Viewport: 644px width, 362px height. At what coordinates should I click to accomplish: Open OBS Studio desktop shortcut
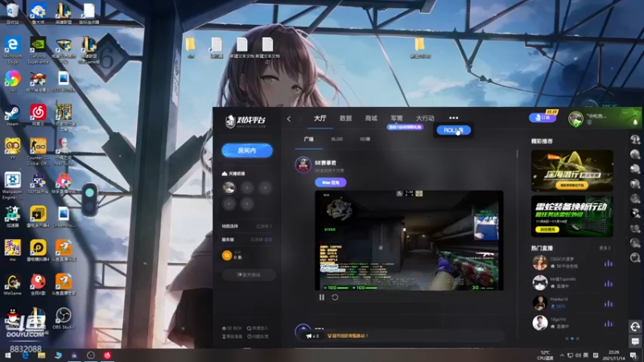click(x=64, y=318)
